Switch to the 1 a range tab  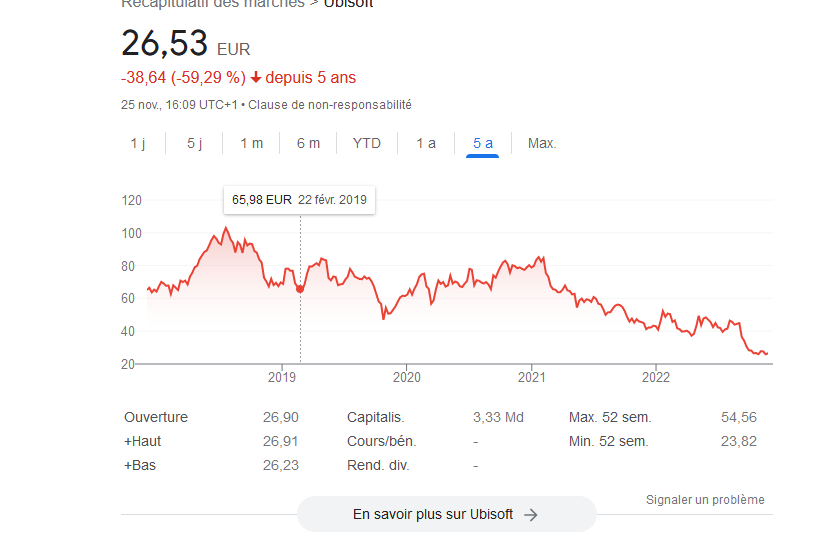tap(426, 143)
